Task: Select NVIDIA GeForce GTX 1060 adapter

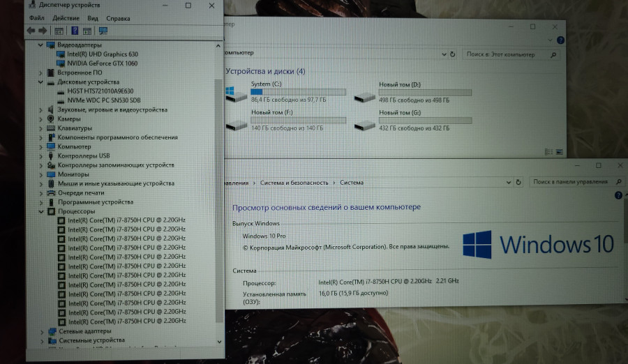Action: click(x=102, y=63)
